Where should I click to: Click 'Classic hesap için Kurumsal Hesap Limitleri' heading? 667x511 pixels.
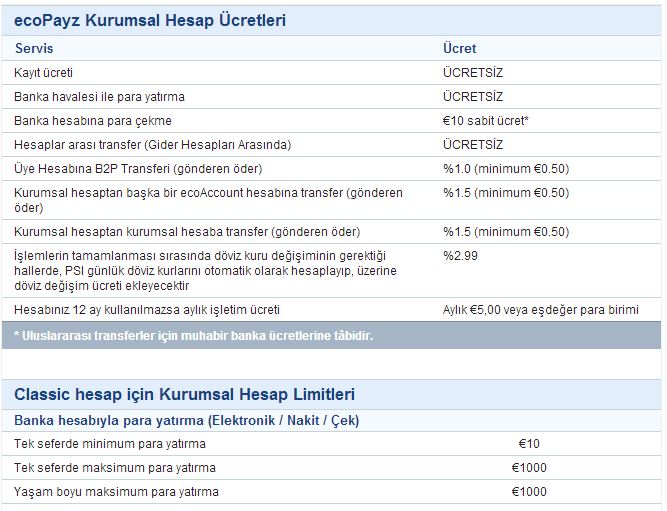[x=184, y=394]
